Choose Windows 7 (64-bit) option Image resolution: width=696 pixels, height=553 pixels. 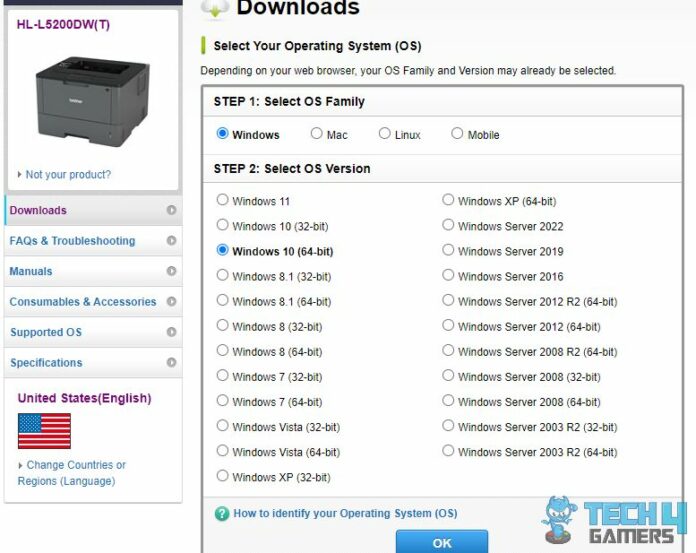click(222, 400)
